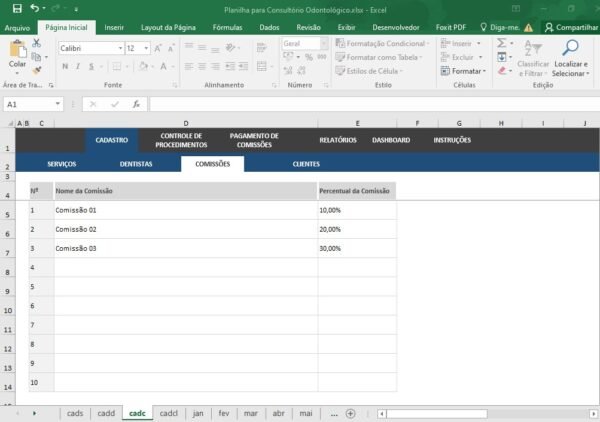Toggle underline formatting (S)

point(91,67)
